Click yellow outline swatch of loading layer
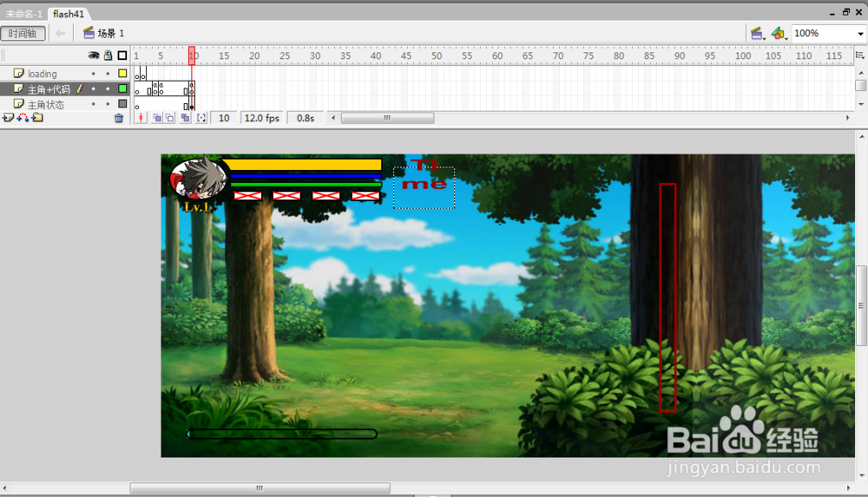Screen dimensions: 868x497 pyautogui.click(x=122, y=73)
